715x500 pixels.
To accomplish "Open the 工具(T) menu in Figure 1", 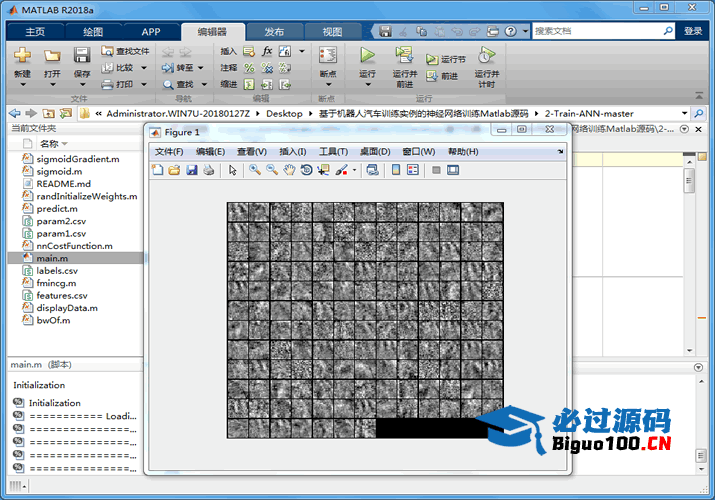I will coord(333,151).
